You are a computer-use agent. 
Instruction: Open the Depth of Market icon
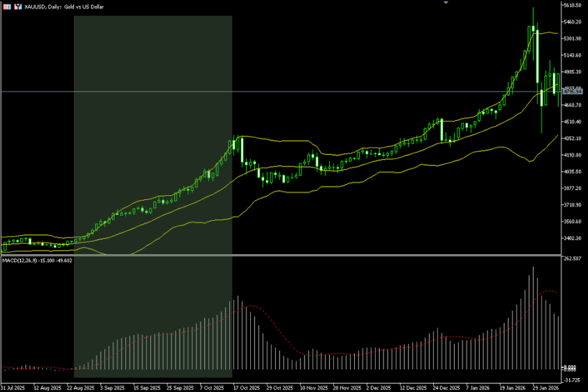(x=7, y=5)
